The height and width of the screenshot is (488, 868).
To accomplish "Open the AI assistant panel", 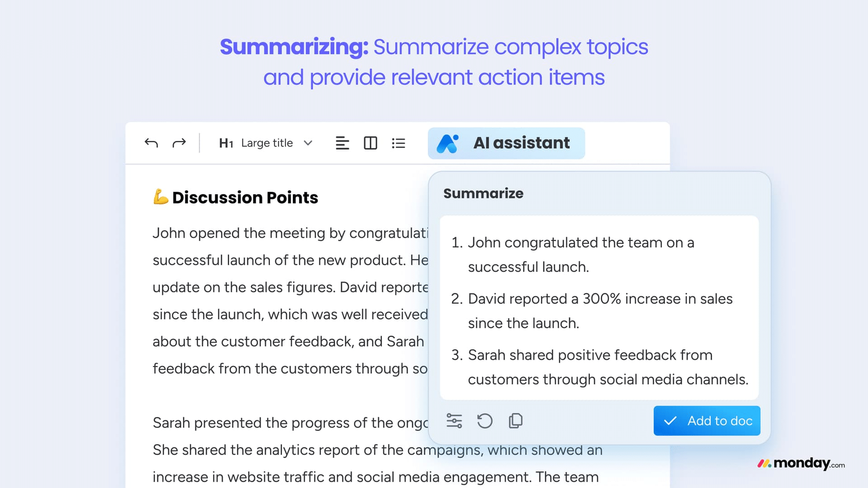I will (506, 143).
